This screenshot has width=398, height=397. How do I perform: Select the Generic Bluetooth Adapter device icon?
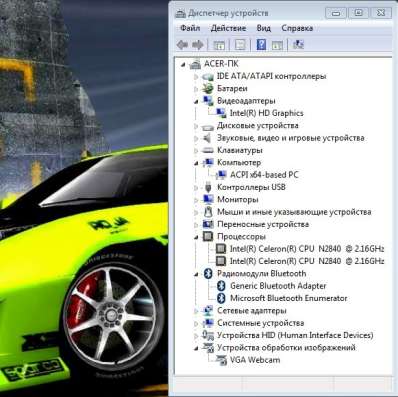(x=221, y=286)
